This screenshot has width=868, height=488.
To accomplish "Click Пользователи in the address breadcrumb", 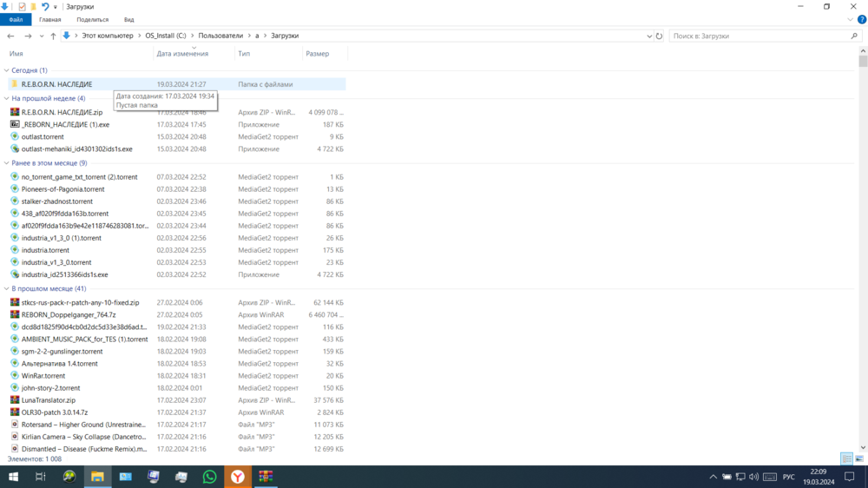I will pyautogui.click(x=220, y=36).
